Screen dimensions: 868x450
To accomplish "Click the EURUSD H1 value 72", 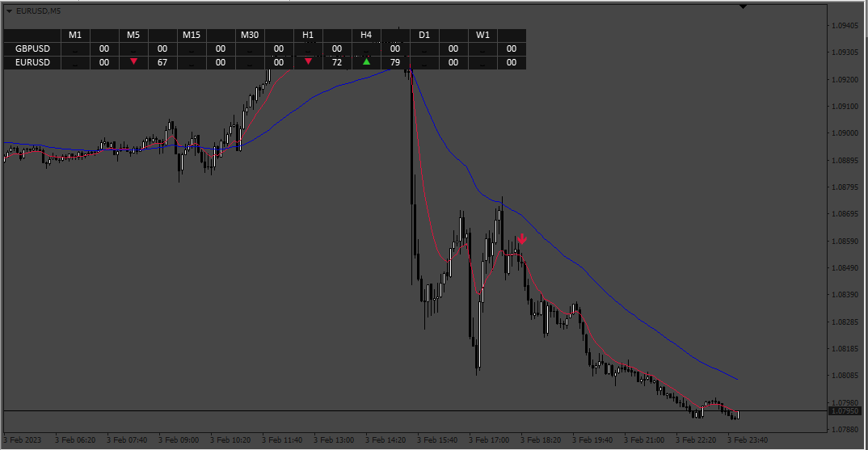I will coord(336,62).
